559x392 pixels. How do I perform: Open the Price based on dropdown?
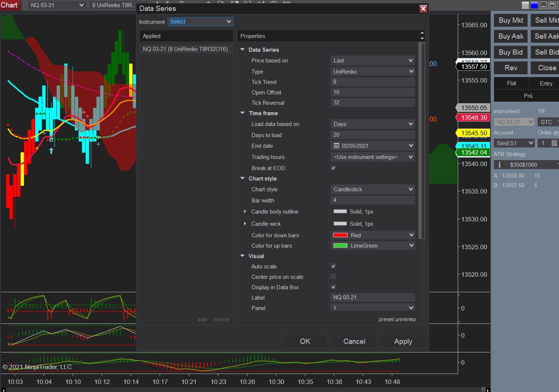pos(373,61)
